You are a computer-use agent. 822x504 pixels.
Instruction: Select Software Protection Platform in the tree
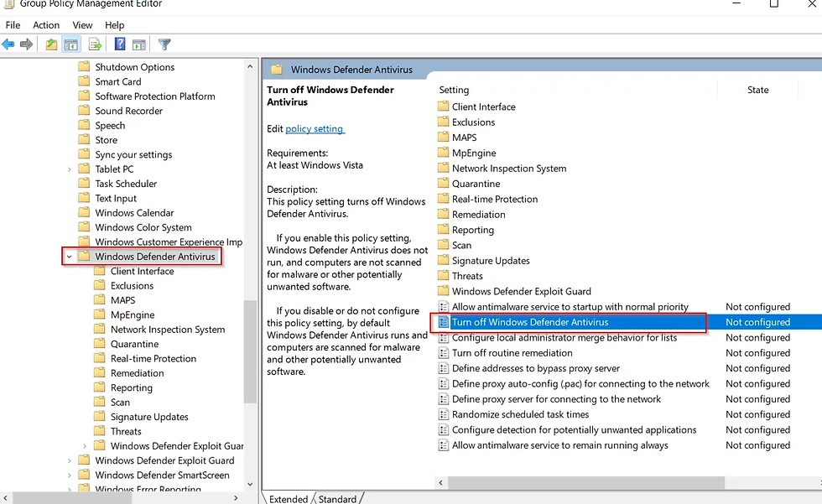click(x=155, y=96)
